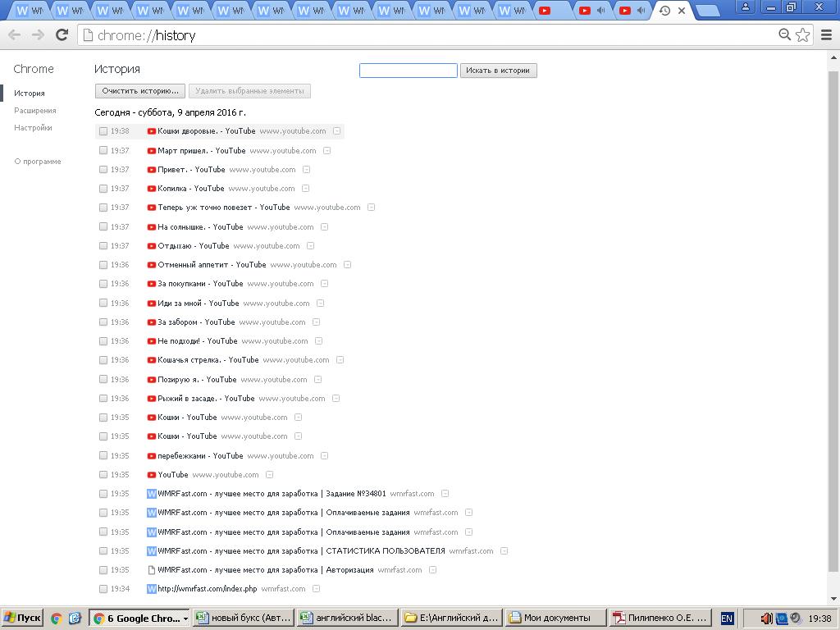Click Chrome icon in taskbar quick launch
The height and width of the screenshot is (630, 840).
[x=57, y=619]
